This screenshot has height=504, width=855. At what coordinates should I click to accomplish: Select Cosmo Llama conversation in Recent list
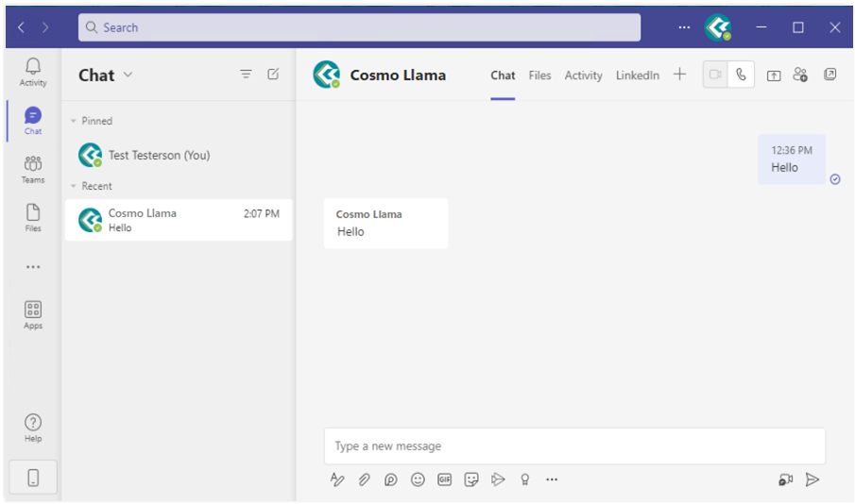(179, 220)
